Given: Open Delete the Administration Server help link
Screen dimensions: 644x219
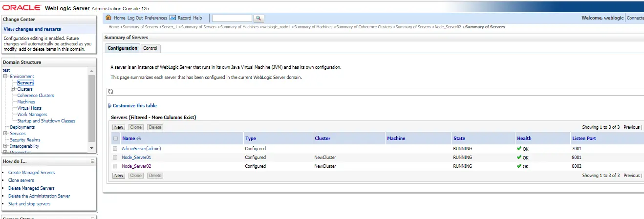Looking at the screenshot, I should point(39,196).
